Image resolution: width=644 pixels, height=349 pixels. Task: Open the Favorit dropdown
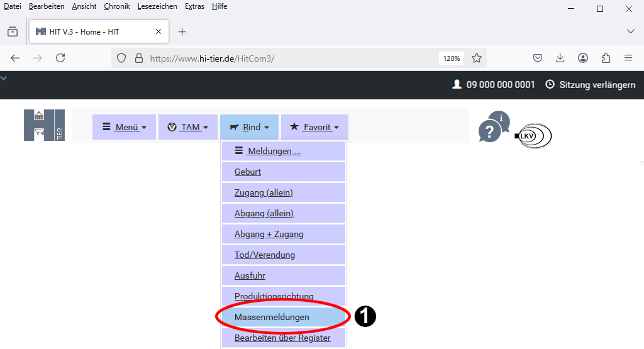pos(314,127)
